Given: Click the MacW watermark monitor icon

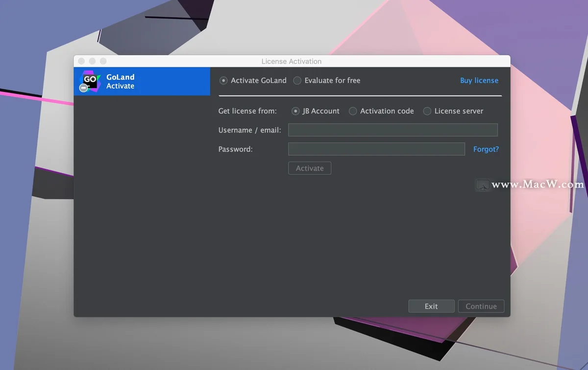Looking at the screenshot, I should click(482, 185).
